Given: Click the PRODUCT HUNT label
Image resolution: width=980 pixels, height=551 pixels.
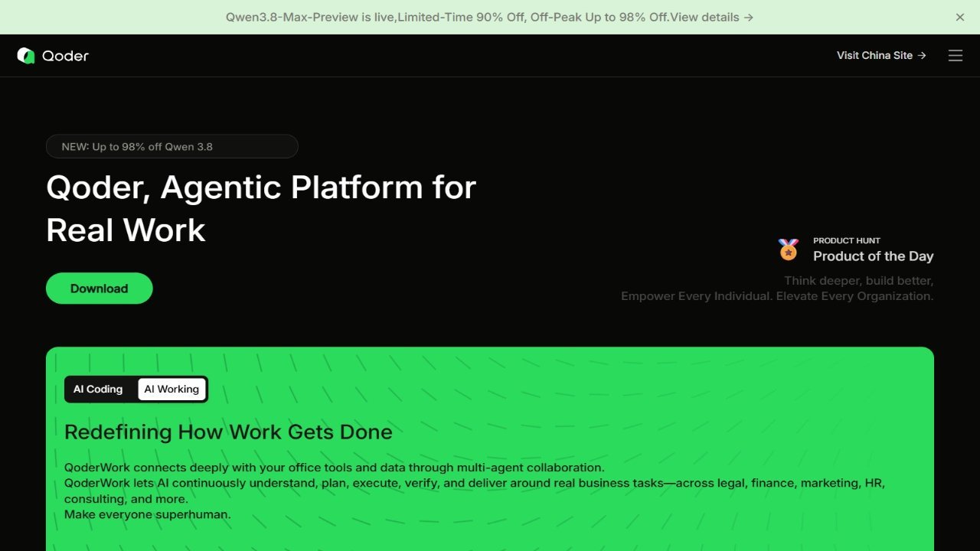Looking at the screenshot, I should (x=847, y=240).
